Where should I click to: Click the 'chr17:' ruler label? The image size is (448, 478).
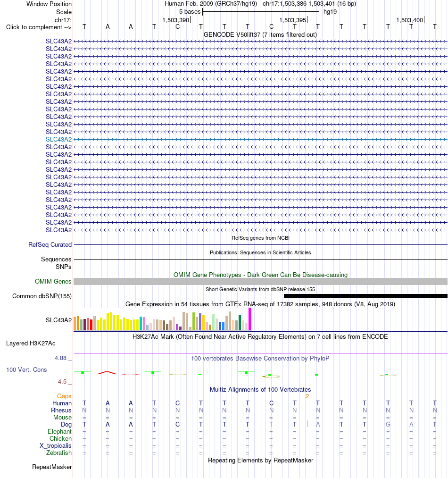tap(63, 20)
